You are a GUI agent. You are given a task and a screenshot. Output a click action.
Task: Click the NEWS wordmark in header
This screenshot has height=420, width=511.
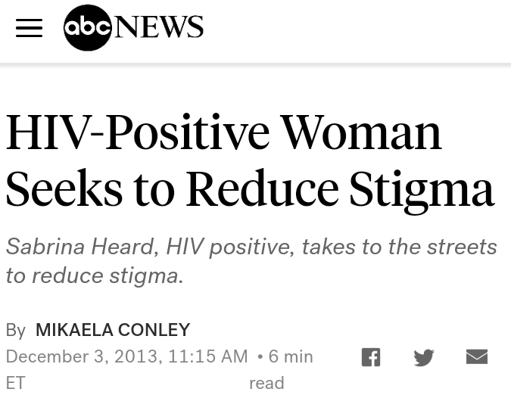[x=160, y=27]
